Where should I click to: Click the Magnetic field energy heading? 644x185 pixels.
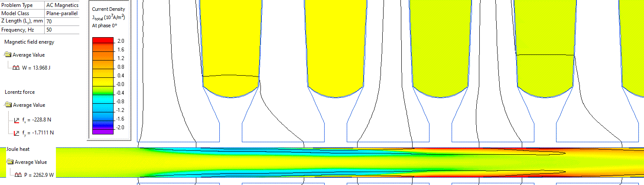[29, 42]
